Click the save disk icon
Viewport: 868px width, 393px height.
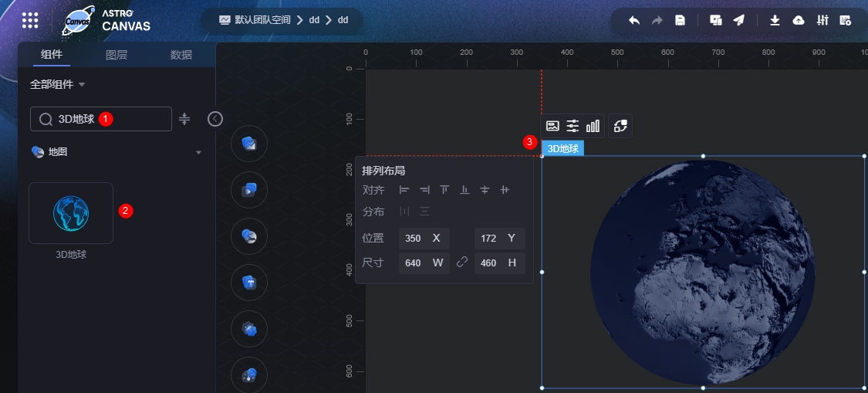pos(680,20)
